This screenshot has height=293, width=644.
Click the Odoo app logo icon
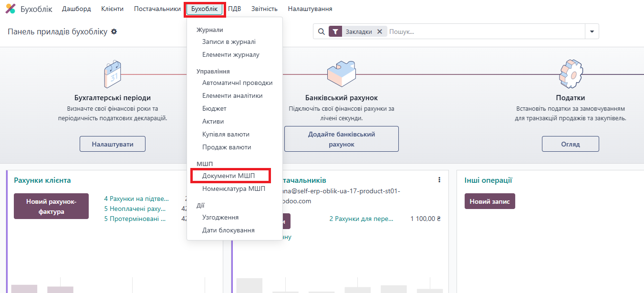click(10, 9)
